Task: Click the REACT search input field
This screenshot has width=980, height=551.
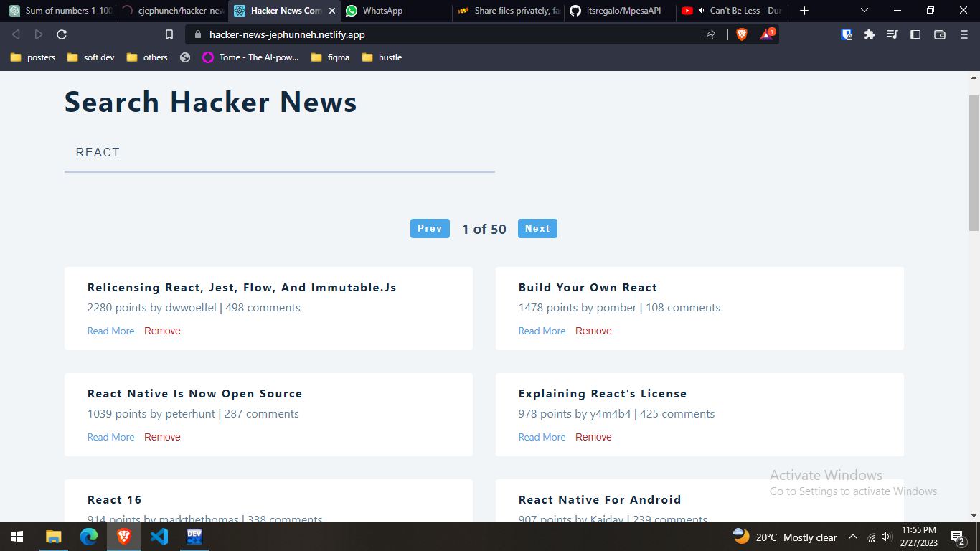Action: point(280,152)
